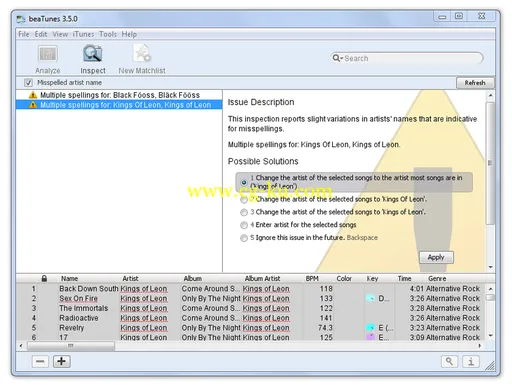This screenshot has width=512, height=389.
Task: Click the window resize grip at bottom right corner
Action: (x=489, y=366)
